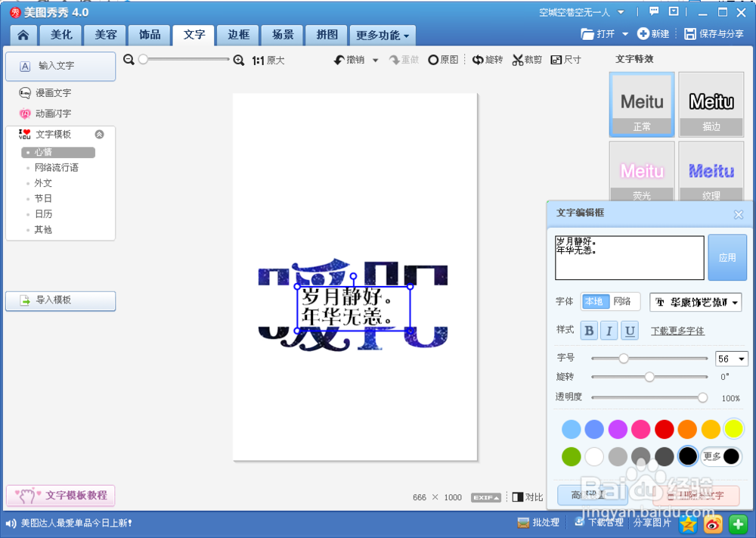Collapse the 文字模板 section

click(99, 134)
